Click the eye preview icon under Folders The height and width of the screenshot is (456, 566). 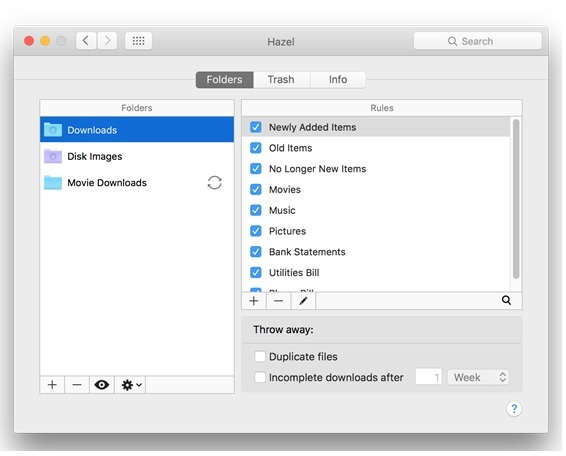(x=102, y=385)
